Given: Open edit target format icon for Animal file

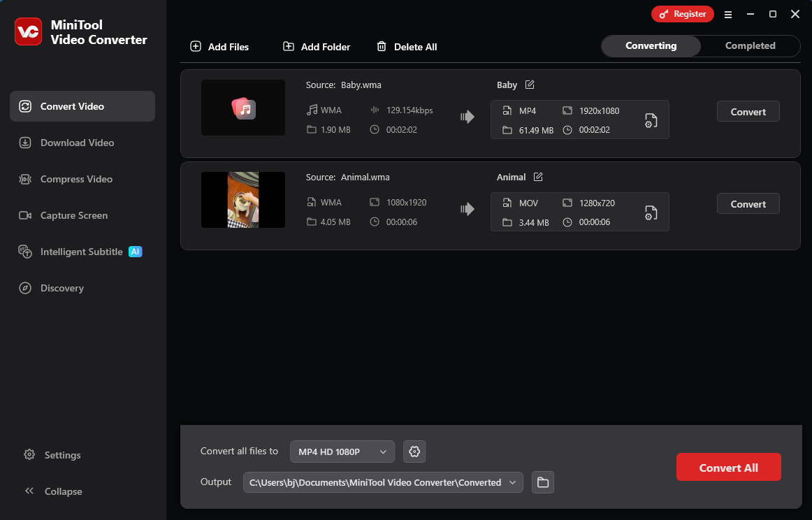Looking at the screenshot, I should (650, 212).
